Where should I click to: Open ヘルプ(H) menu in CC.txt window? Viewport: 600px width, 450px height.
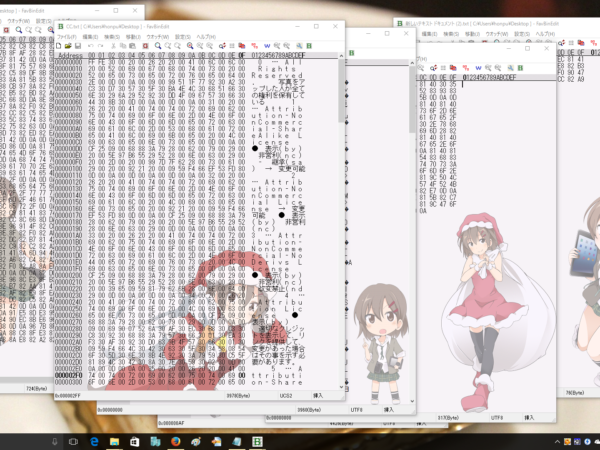pos(206,37)
